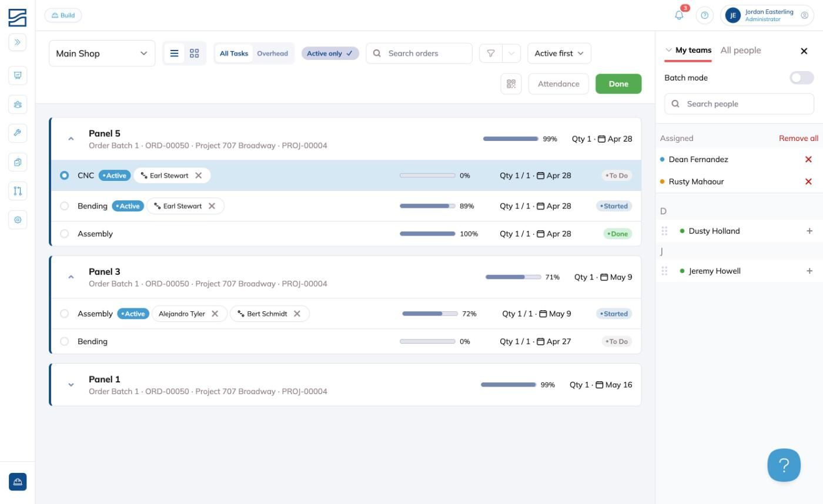
Task: Open notifications bell with 3 badge
Action: tap(680, 15)
